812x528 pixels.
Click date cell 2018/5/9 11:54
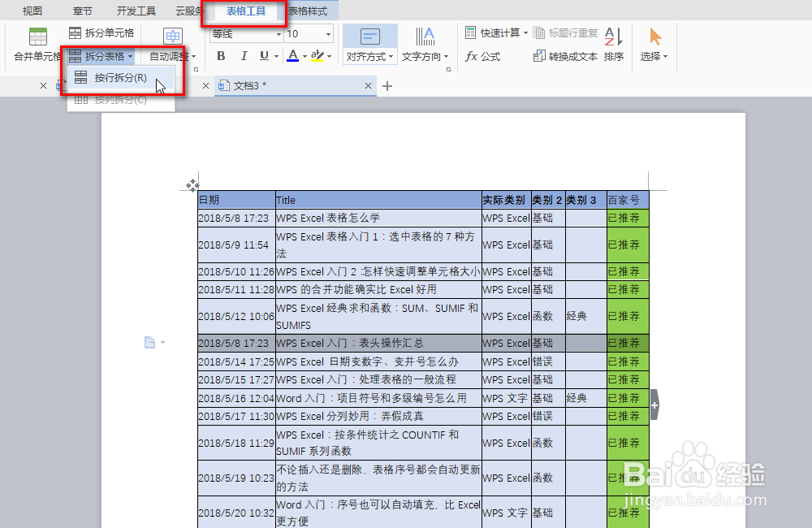point(236,245)
